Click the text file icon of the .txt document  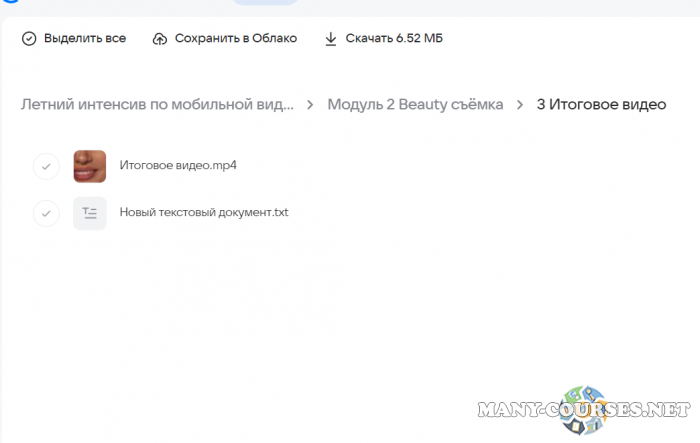[x=90, y=213]
